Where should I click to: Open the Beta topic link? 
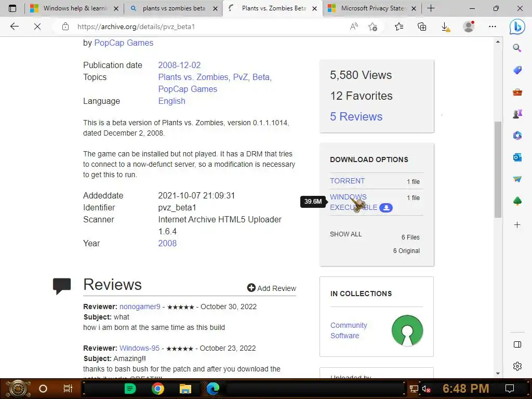[x=262, y=77]
